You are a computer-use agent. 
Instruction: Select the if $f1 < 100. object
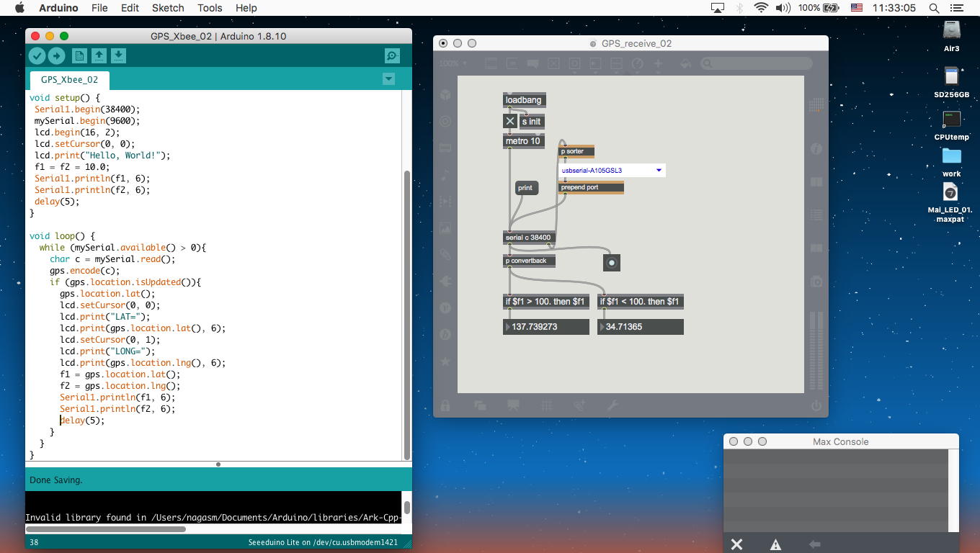coord(641,302)
